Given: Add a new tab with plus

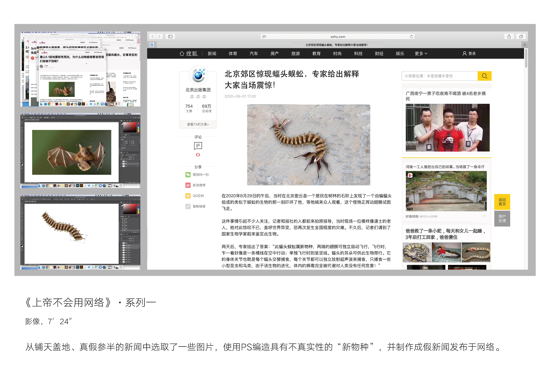Looking at the screenshot, I should point(525,45).
